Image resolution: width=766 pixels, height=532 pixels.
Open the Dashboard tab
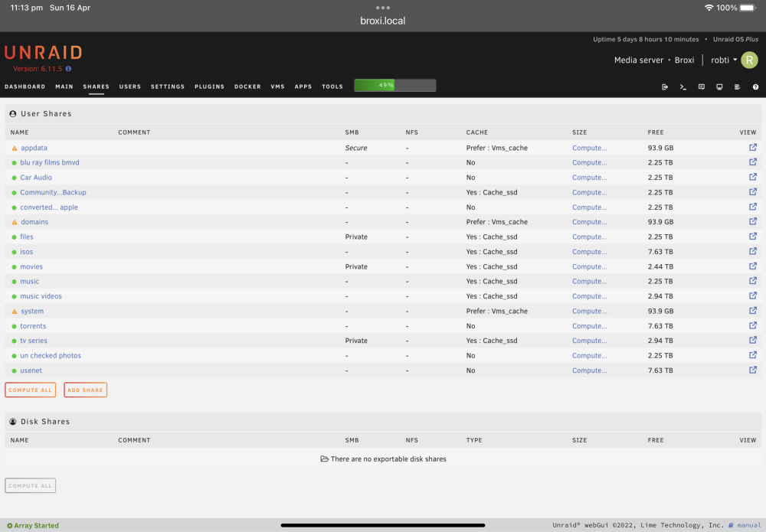(x=25, y=86)
